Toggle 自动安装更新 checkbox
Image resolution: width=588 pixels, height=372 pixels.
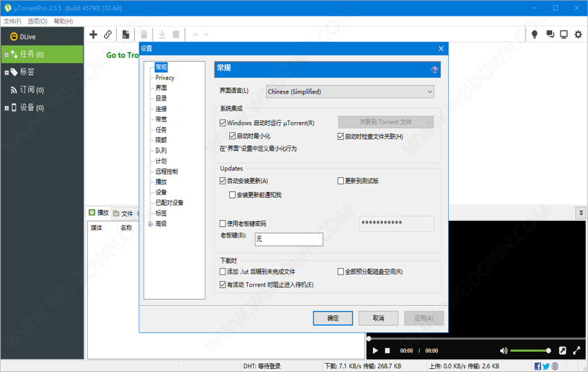pos(223,181)
